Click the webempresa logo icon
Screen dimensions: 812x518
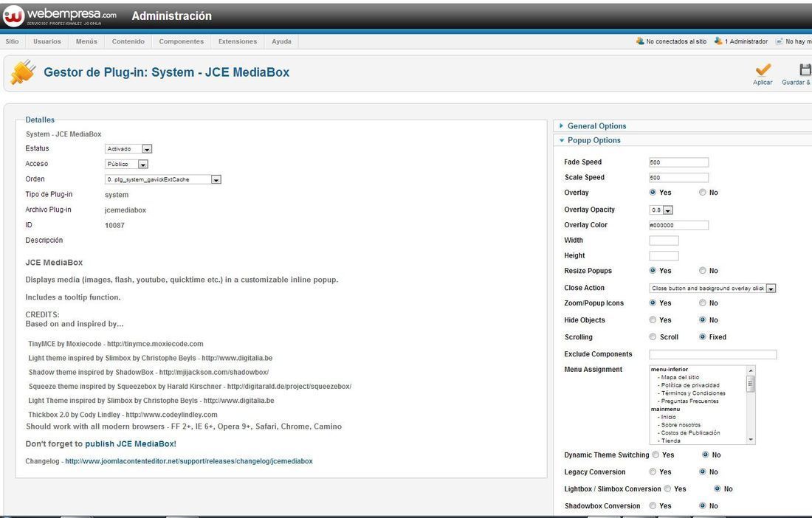[x=13, y=16]
